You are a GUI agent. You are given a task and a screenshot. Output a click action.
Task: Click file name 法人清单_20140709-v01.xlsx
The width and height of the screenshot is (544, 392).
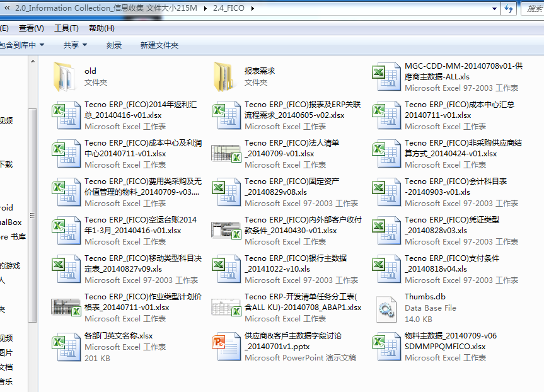292,148
